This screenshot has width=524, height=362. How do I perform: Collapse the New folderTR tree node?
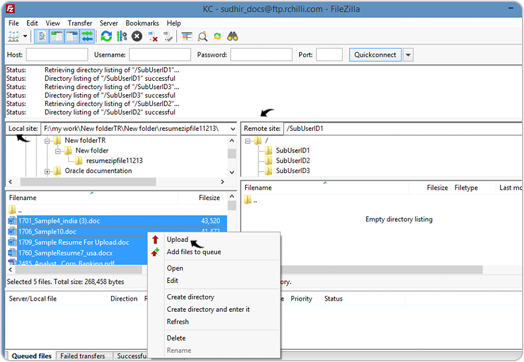pos(47,141)
